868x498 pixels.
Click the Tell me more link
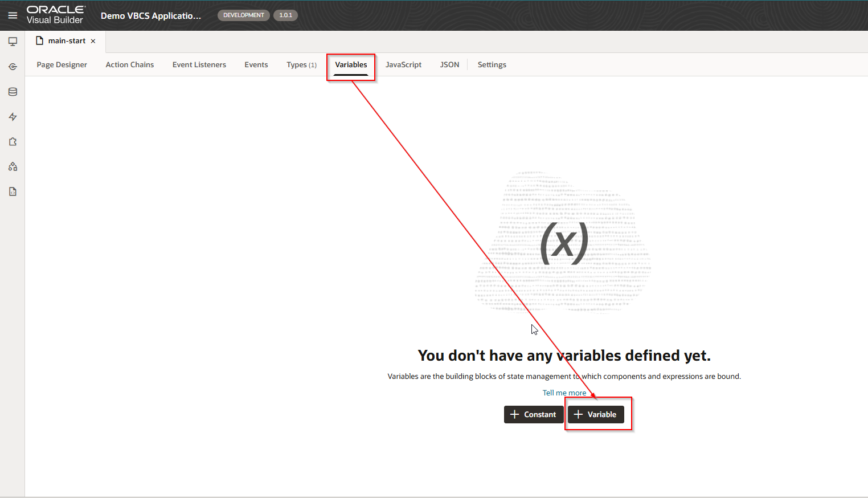[x=564, y=393]
